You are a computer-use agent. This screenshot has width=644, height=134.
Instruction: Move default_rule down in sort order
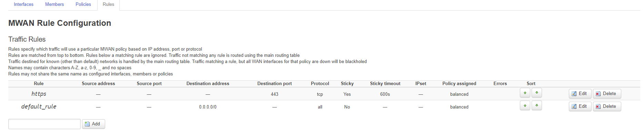(x=537, y=105)
